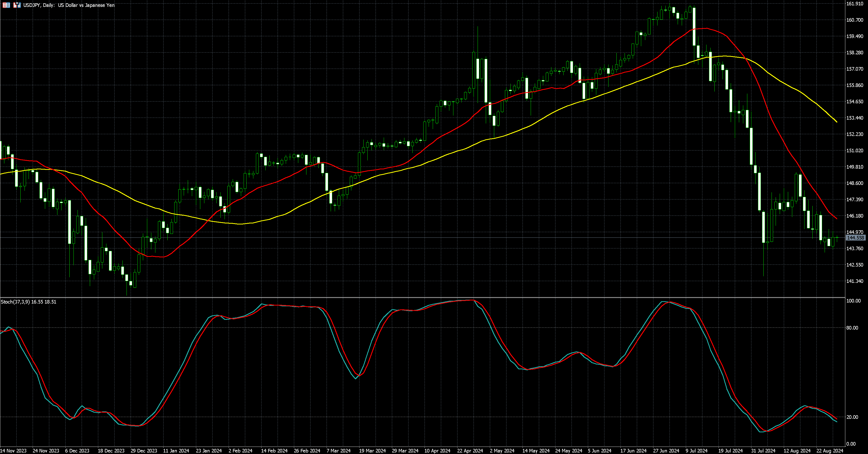868x454 pixels.
Task: Click the 80.00 stochastic level label
Action: click(852, 328)
